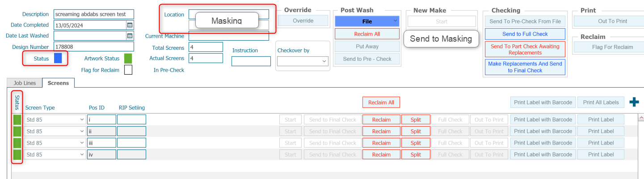This screenshot has width=644, height=179.
Task: Tick the Flag for Reclaim checkbox
Action: (x=128, y=70)
